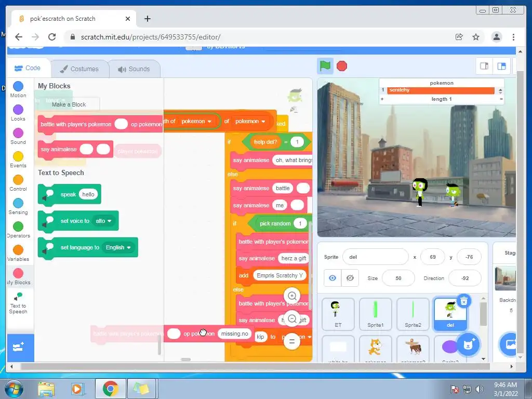The width and height of the screenshot is (532, 399).
Task: Open the Choose a Backdrop button
Action: click(x=509, y=345)
